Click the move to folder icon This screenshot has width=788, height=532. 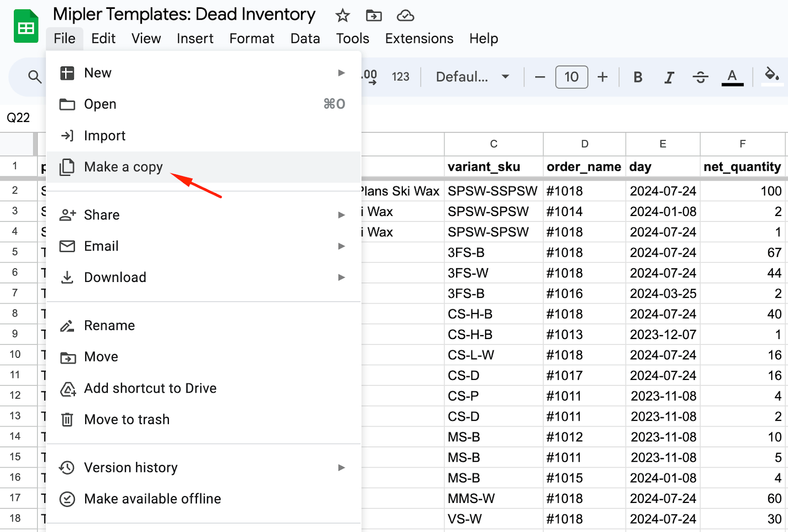click(x=373, y=16)
